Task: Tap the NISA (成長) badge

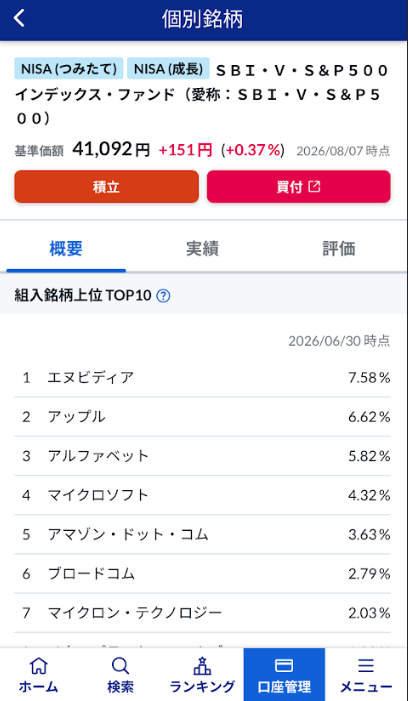Action: (168, 69)
